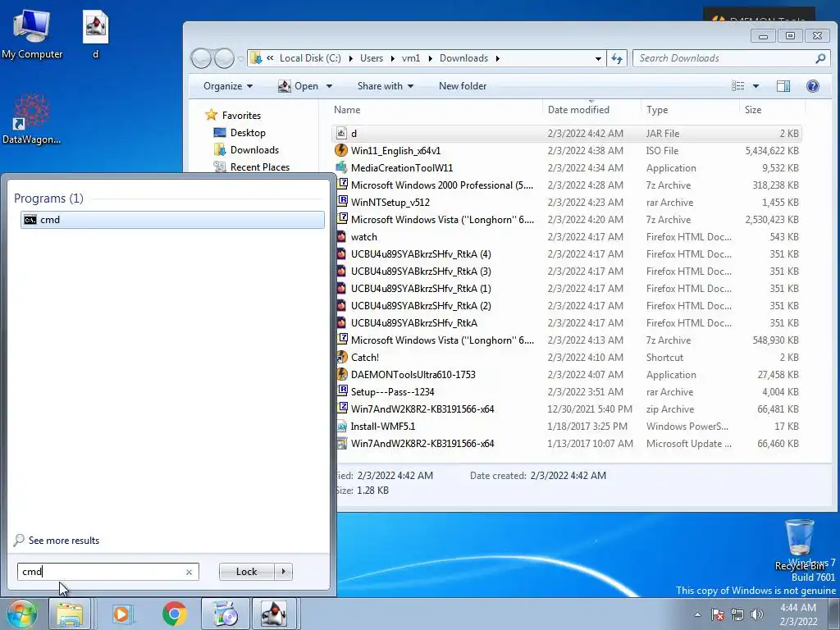840x630 pixels.
Task: Expand the Downloads breadcrumb arrow
Action: 498,58
